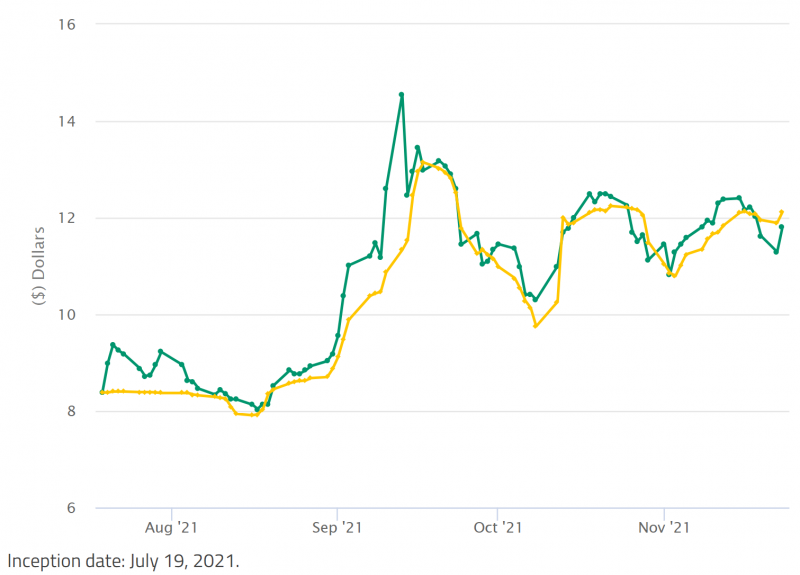Viewport: 800px width, 575px height.
Task: Click the y-axis label 10
Action: pyautogui.click(x=67, y=315)
